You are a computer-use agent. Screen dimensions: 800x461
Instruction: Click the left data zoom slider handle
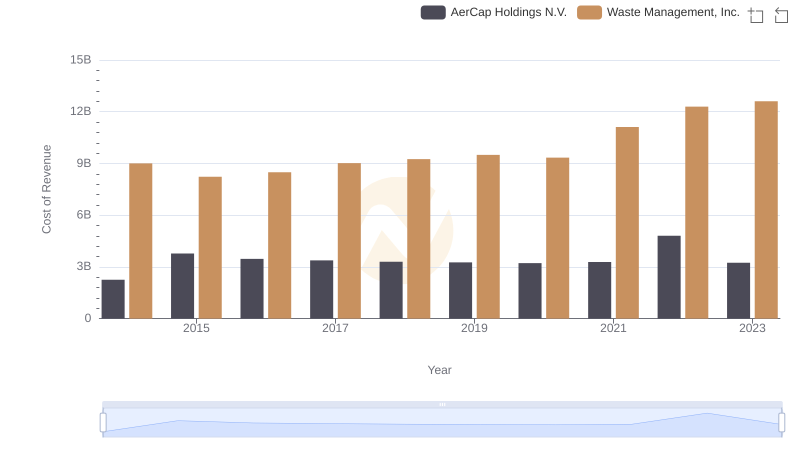pos(103,423)
